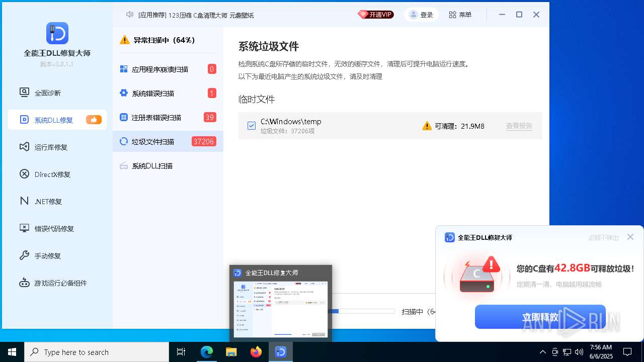Uncheck the C:\Windows\temp checkbox
The width and height of the screenshot is (644, 362).
(252, 126)
